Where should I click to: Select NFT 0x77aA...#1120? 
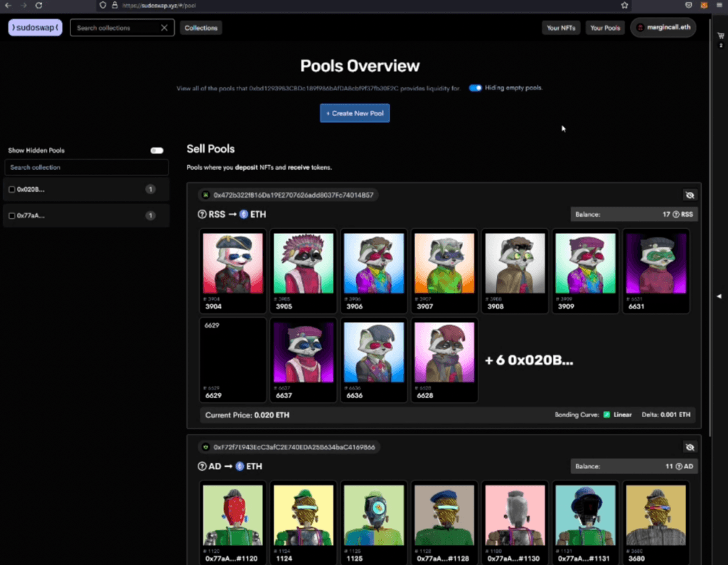click(x=232, y=523)
